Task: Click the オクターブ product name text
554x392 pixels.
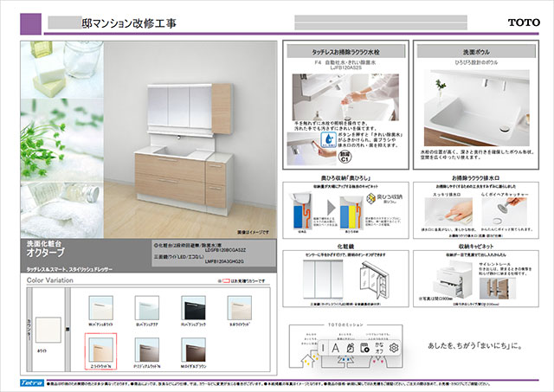Action: (46, 252)
